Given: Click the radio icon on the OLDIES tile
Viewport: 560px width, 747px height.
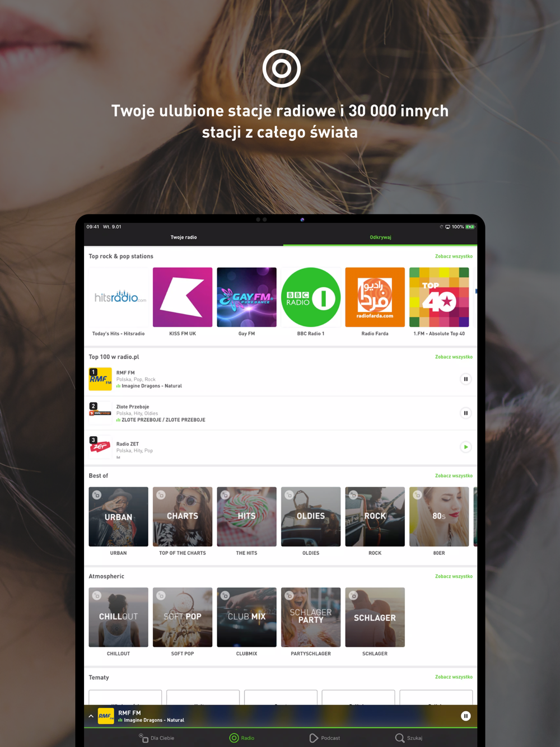Looking at the screenshot, I should tap(289, 495).
